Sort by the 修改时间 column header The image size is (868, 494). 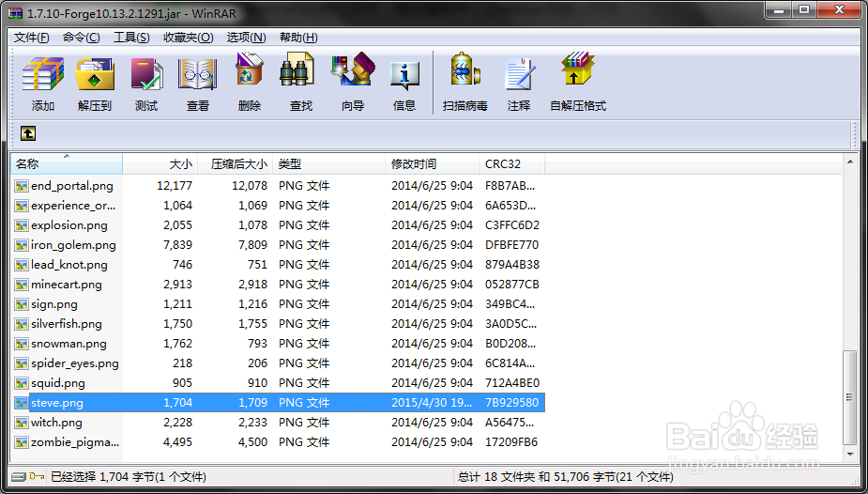(x=433, y=164)
